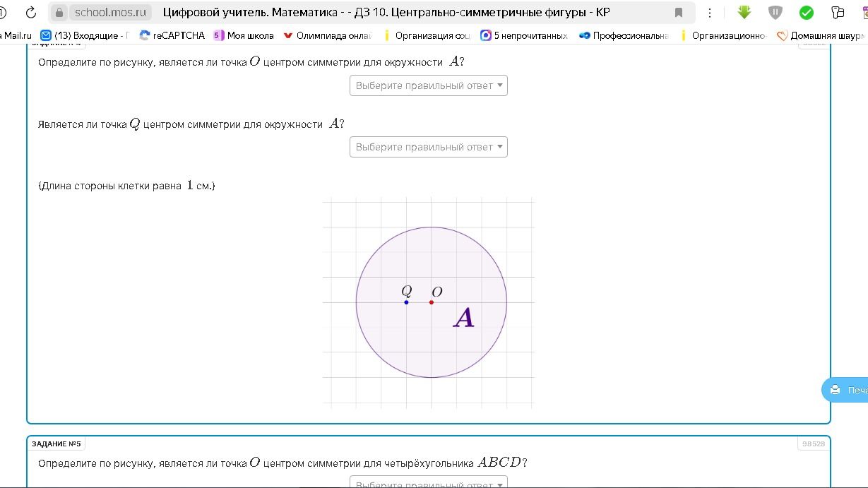Click the lock icon in the address bar
The image size is (868, 488).
pyautogui.click(x=59, y=13)
